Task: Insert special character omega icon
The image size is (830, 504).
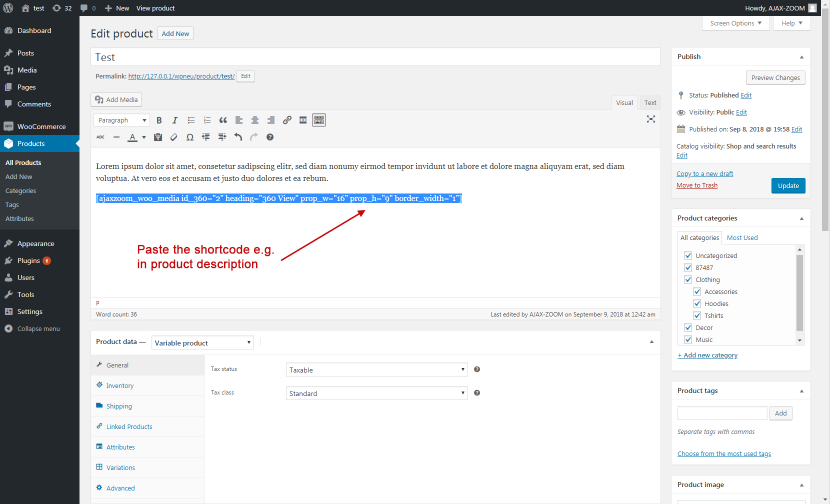Action: tap(190, 137)
